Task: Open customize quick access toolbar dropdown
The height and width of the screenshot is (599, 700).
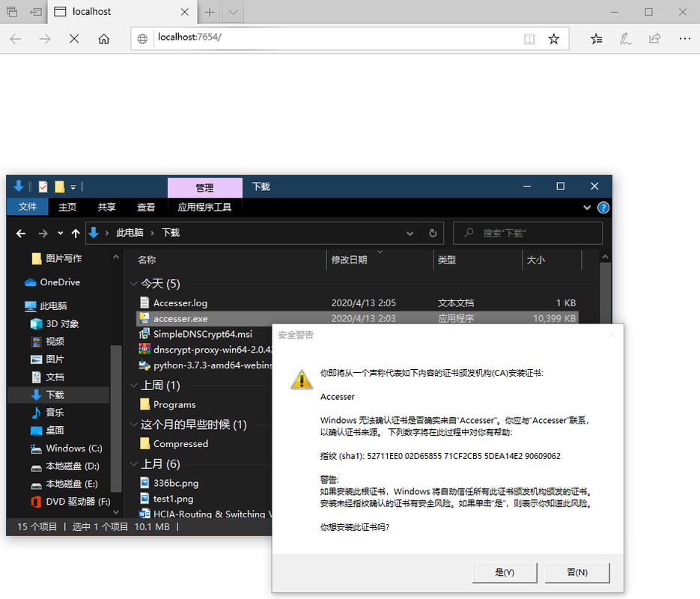Action: click(x=73, y=187)
